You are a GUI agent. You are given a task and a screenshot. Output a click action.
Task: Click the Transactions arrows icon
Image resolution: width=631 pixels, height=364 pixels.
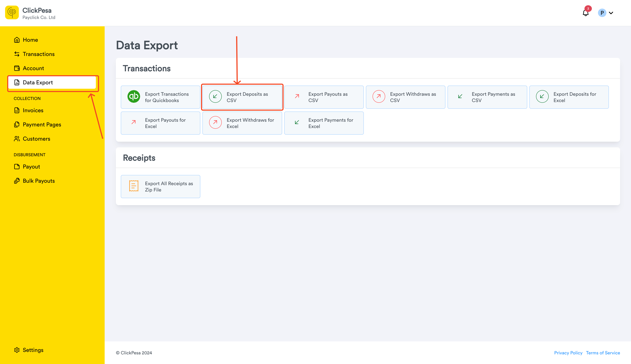pyautogui.click(x=17, y=54)
